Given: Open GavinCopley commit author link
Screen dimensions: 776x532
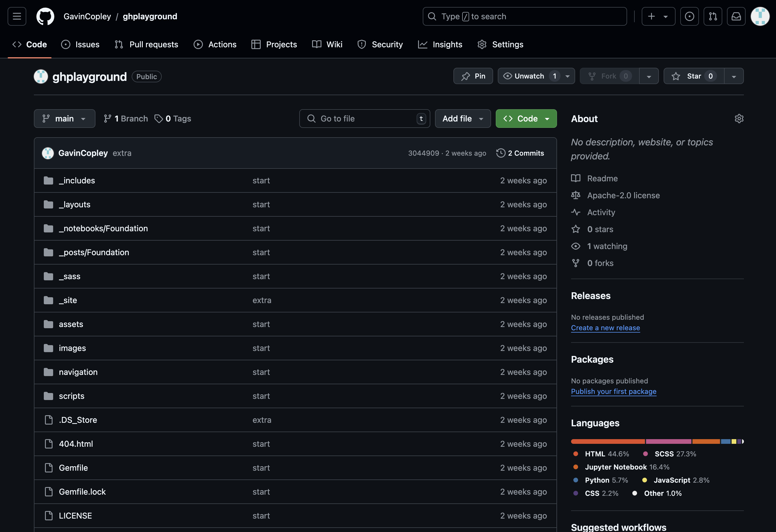Looking at the screenshot, I should tap(83, 153).
